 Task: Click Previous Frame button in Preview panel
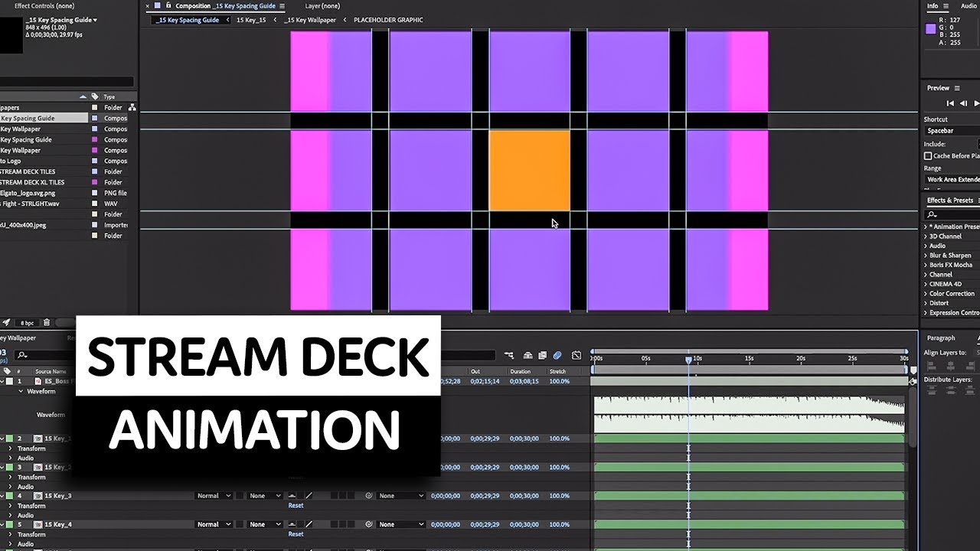point(964,103)
